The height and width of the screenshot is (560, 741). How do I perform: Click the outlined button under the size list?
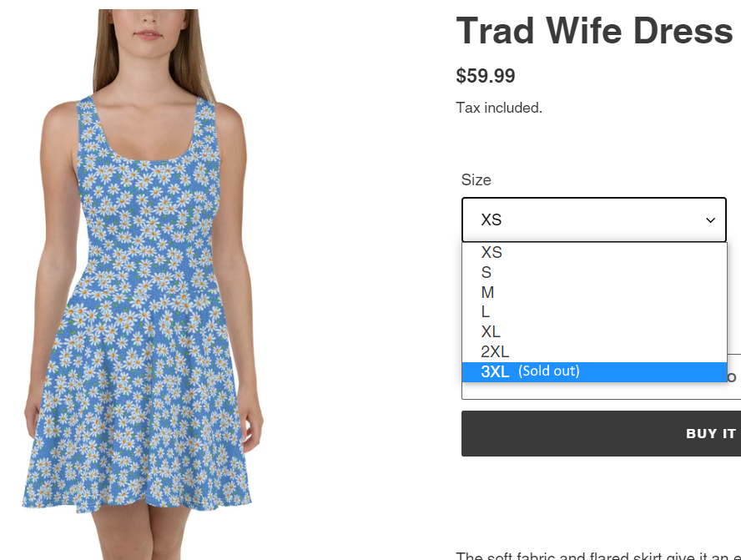click(x=601, y=391)
